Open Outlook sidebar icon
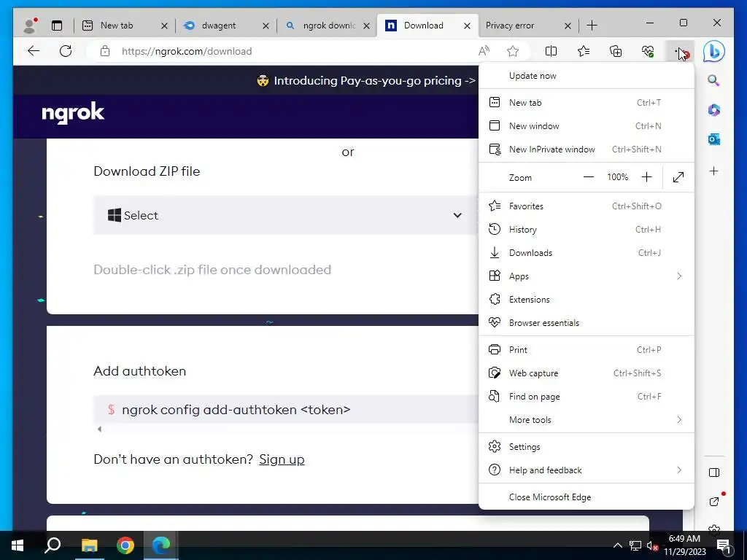The image size is (747, 560). [x=713, y=139]
